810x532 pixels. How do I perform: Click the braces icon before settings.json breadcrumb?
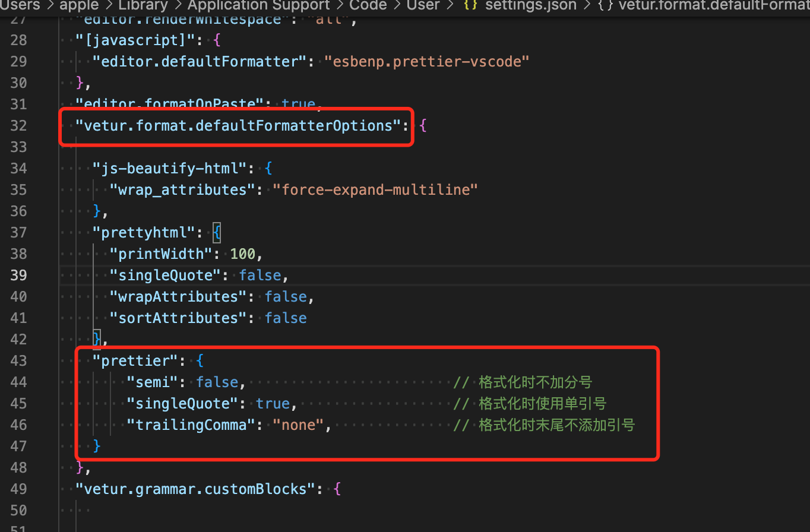pyautogui.click(x=470, y=5)
